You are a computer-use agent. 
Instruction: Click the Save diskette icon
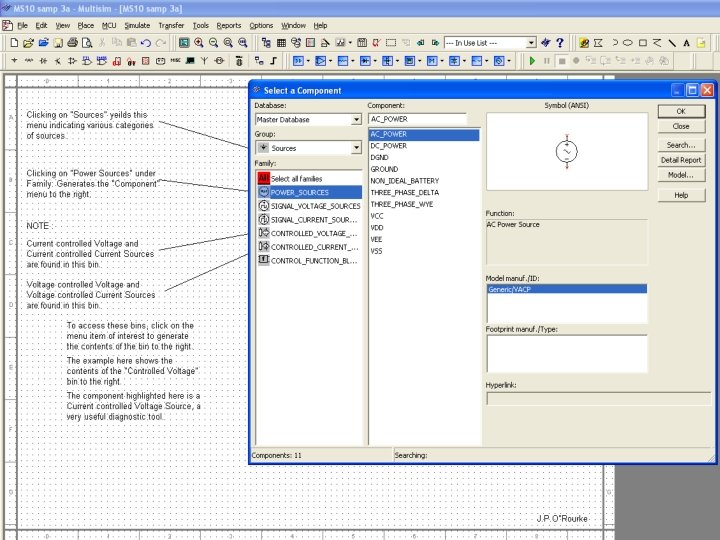point(57,43)
